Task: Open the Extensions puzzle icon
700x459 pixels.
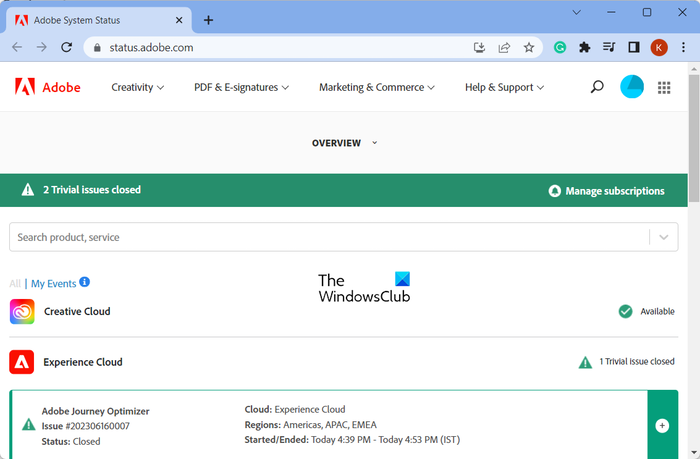Action: coord(584,47)
